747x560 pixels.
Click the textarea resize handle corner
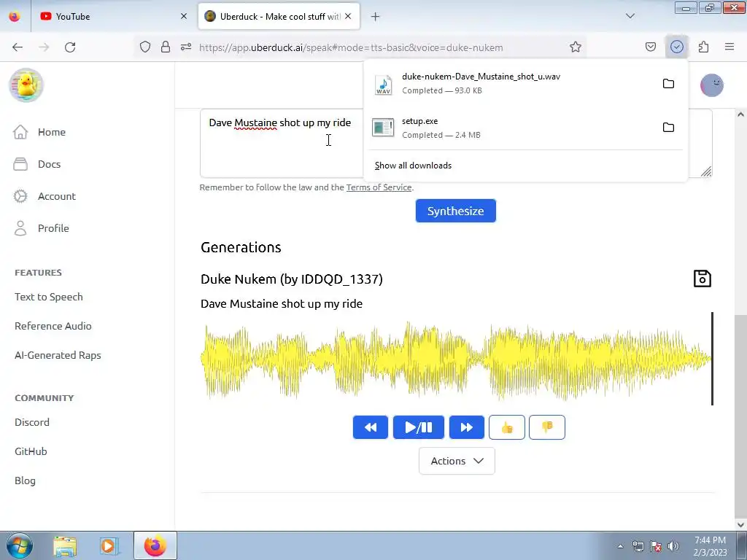pos(706,171)
